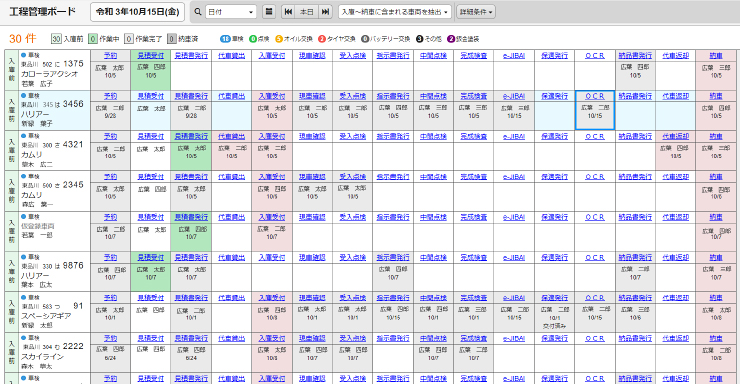The image size is (740, 386).
Task: Select the スペーシアギア 91 vehicle cell
Action: [54, 312]
